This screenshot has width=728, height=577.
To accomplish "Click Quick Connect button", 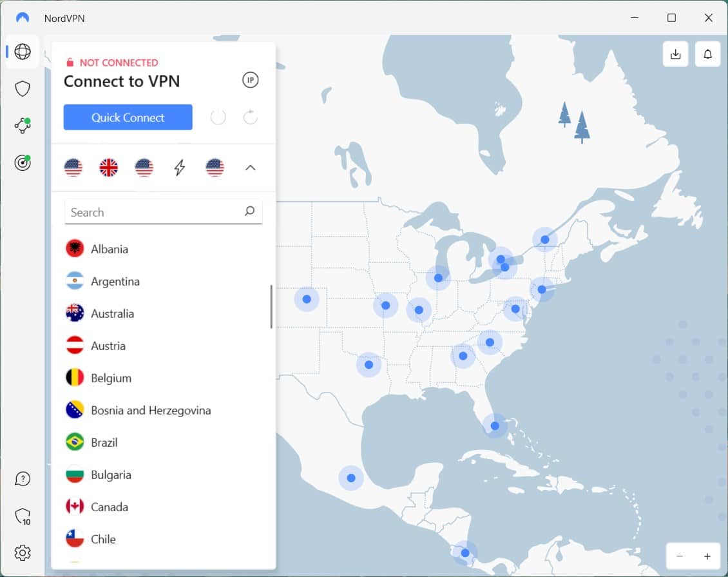I will [x=128, y=117].
